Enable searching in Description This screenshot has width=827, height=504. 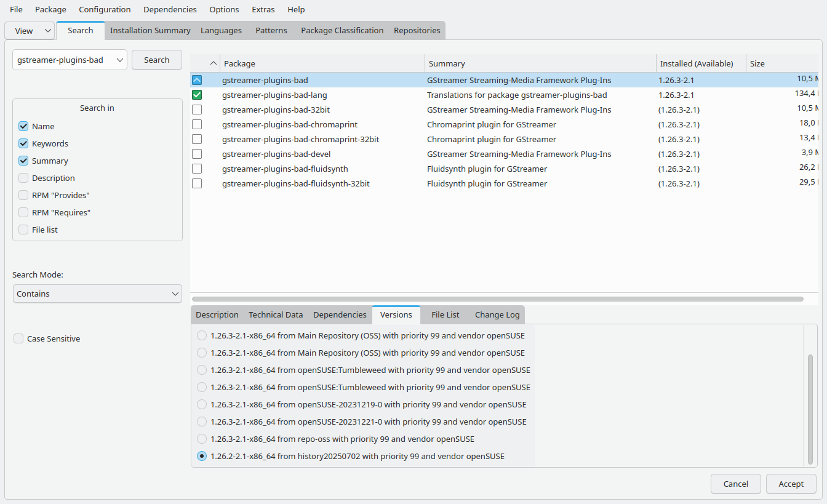click(x=23, y=178)
